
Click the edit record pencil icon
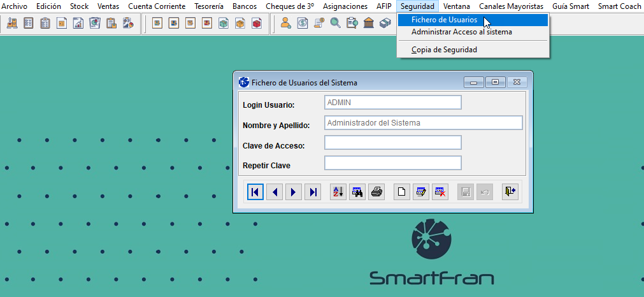click(x=421, y=192)
